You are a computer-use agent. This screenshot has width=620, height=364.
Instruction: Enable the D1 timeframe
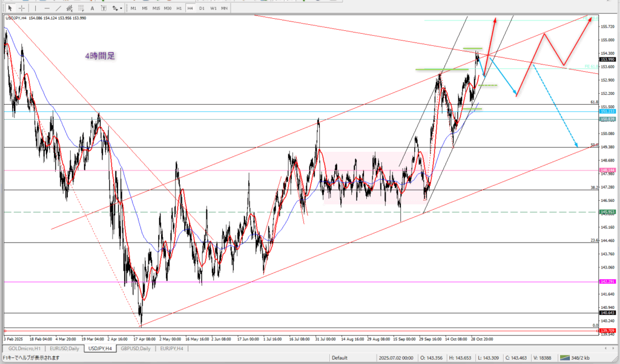pos(202,8)
